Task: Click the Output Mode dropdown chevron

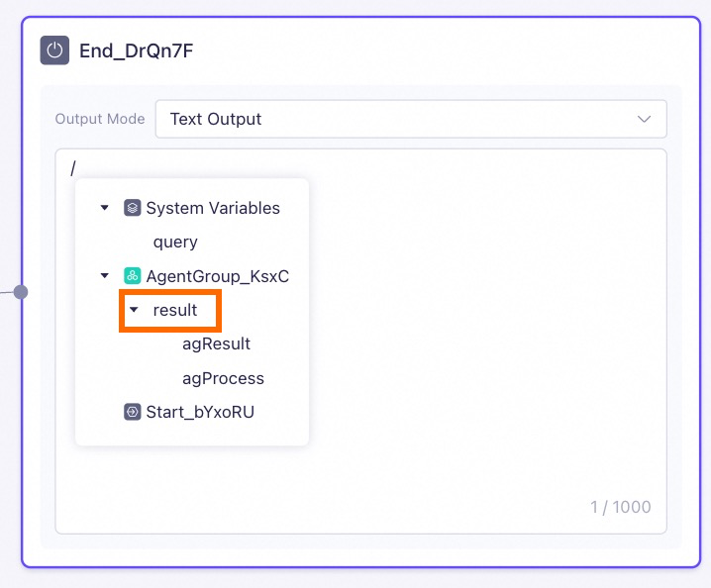Action: pos(644,119)
